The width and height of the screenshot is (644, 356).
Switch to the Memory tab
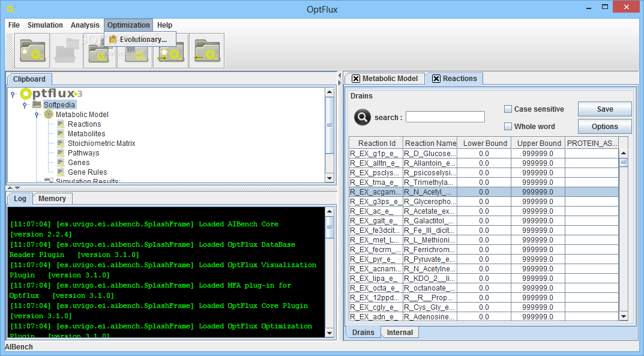(x=52, y=198)
